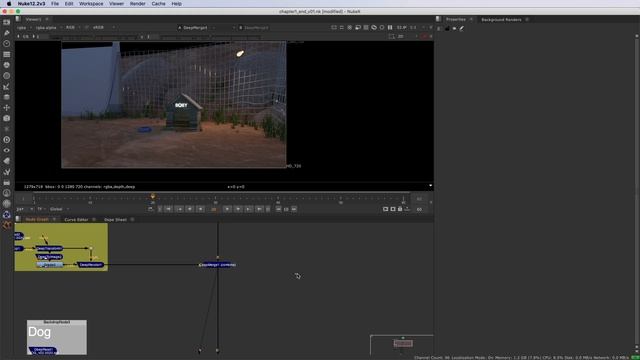Open the Transform nodes toolbar menu

[x=7, y=108]
